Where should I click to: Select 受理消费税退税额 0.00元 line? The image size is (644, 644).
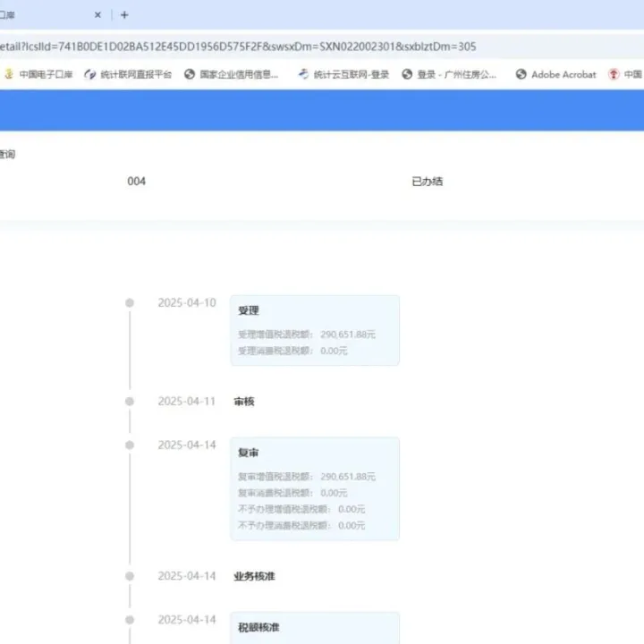pos(292,351)
